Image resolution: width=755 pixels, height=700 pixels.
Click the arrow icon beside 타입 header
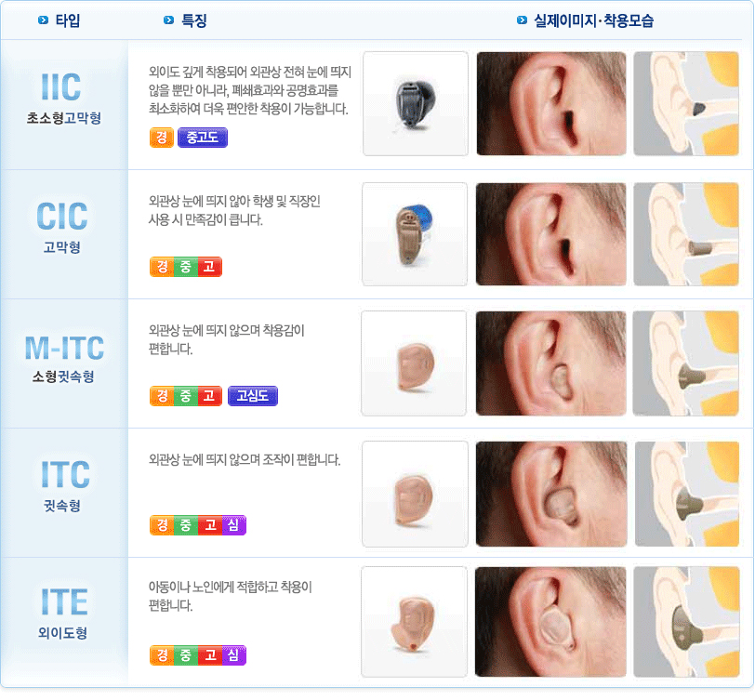pos(44,20)
